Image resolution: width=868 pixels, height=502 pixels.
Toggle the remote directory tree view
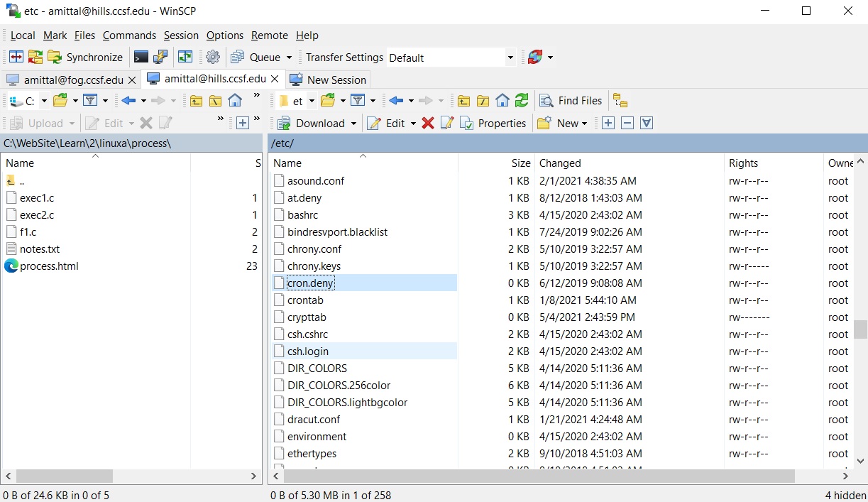tap(620, 101)
